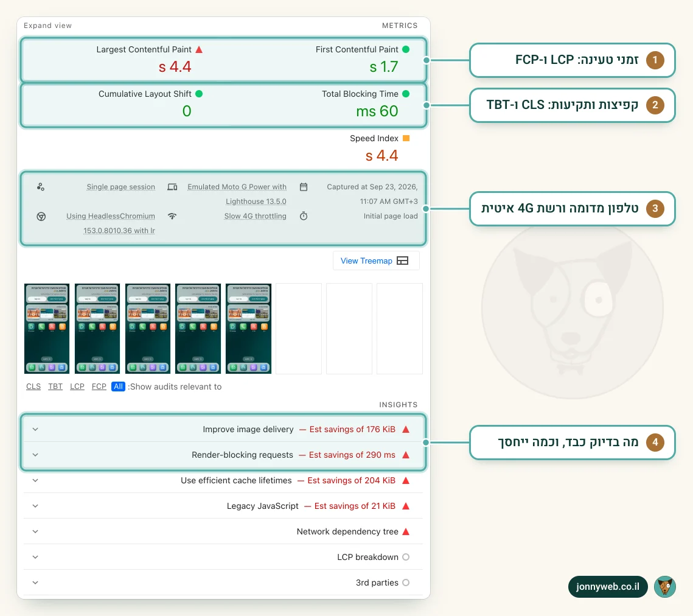Expand Use efficient cache lifetimes chevron
This screenshot has height=616, width=693.
pyautogui.click(x=35, y=481)
